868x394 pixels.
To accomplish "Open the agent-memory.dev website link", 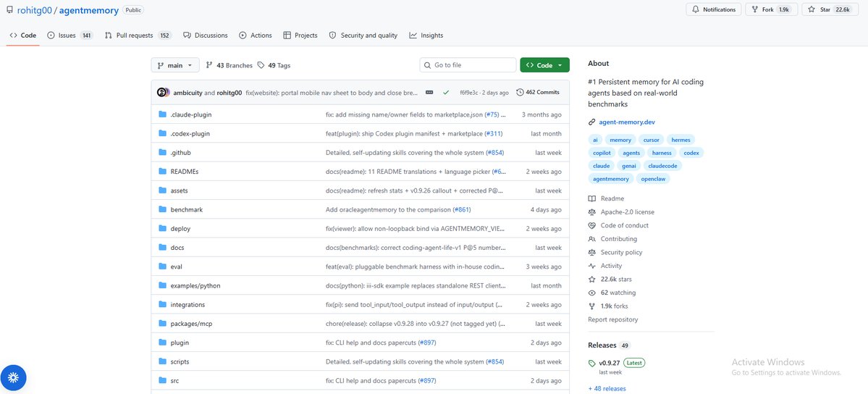I will [627, 122].
